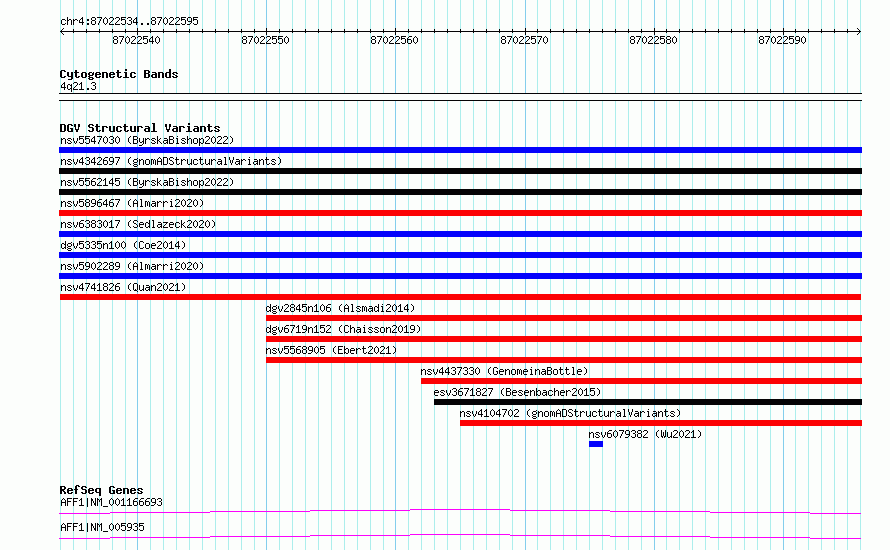Open the nsv4741826 (Quan2021) label
Viewport: 890px width, 550px height.
tap(123, 287)
